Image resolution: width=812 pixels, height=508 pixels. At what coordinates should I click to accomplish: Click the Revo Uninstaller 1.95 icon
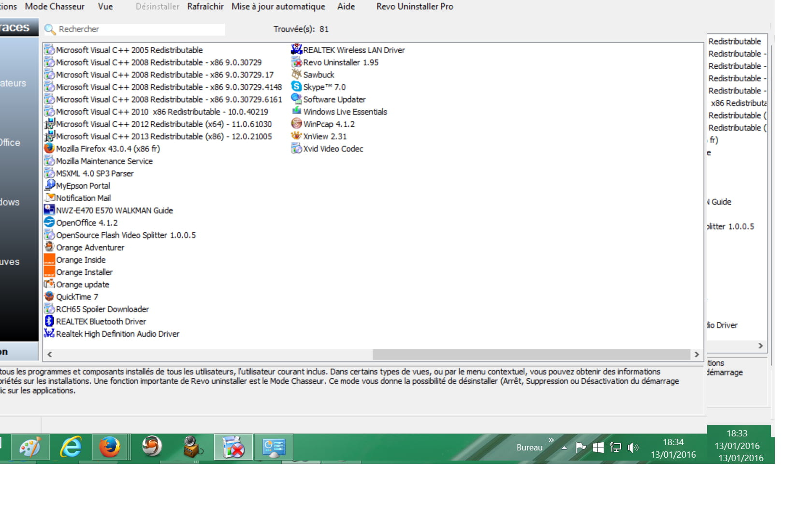click(296, 62)
